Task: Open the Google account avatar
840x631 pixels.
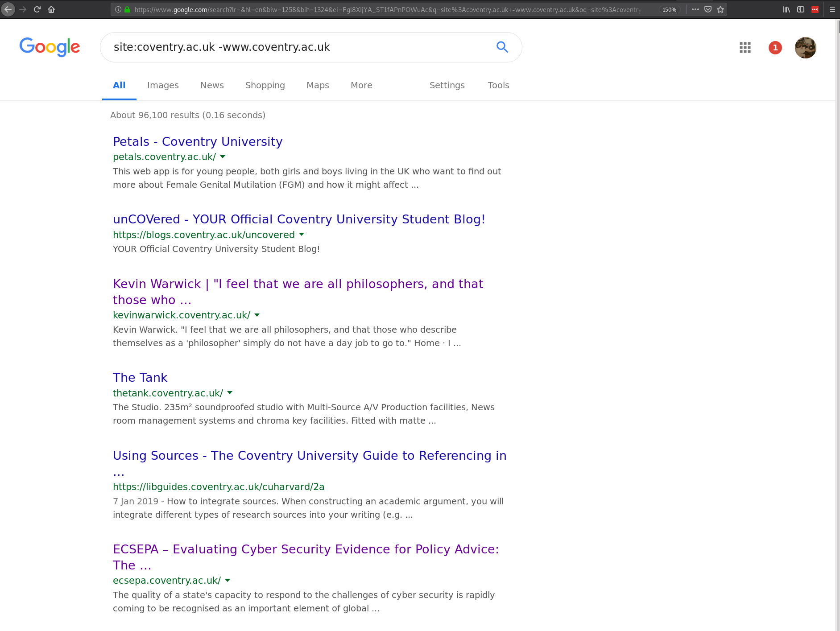Action: pyautogui.click(x=806, y=47)
